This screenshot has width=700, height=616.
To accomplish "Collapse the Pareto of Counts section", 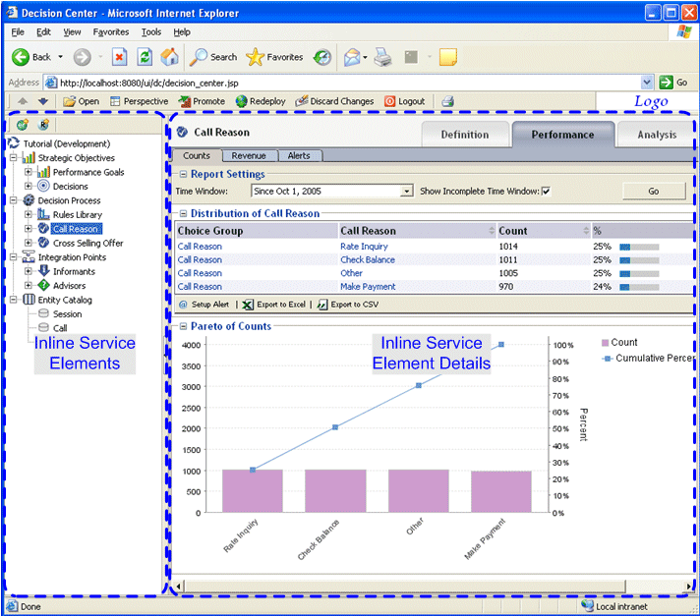I will (183, 326).
